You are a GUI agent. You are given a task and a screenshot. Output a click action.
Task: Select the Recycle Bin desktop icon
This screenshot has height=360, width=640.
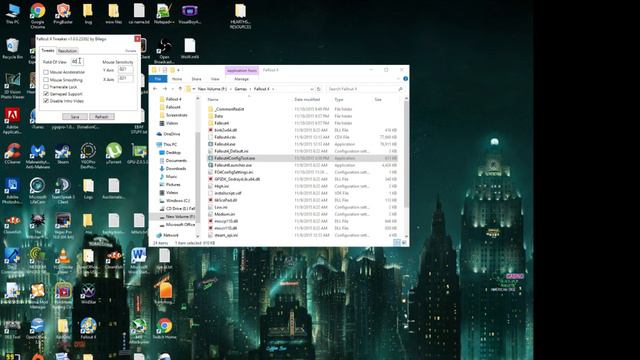[12, 48]
